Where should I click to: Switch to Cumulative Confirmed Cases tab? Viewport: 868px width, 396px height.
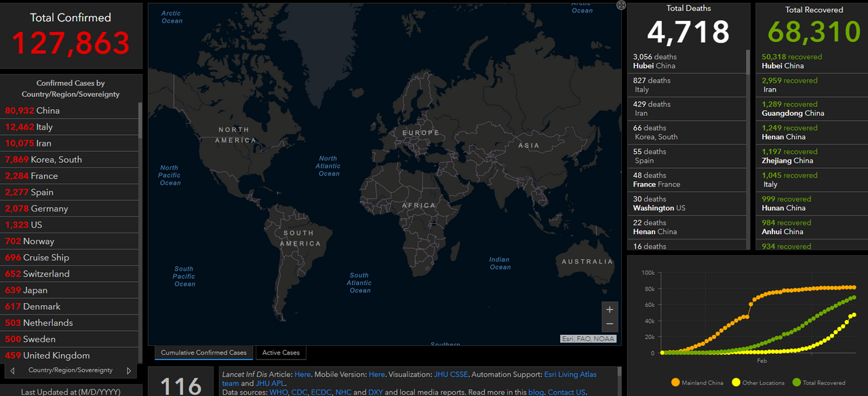[x=203, y=353]
